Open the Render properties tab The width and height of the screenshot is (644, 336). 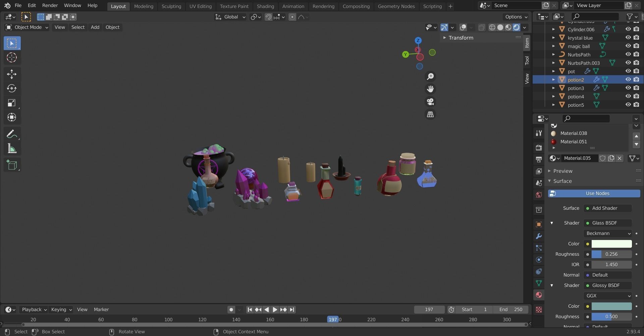pyautogui.click(x=539, y=148)
